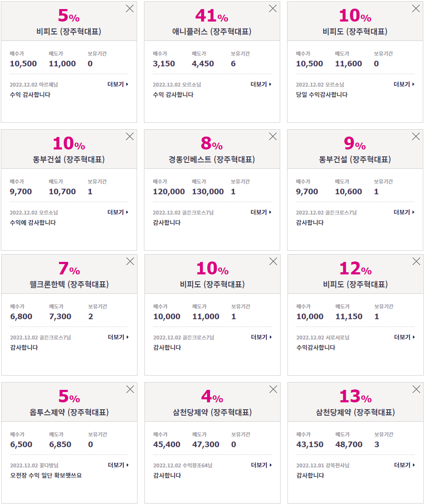Select the 웰크론한텍 (장주혁대표) heading
This screenshot has width=425, height=504.
tap(69, 284)
